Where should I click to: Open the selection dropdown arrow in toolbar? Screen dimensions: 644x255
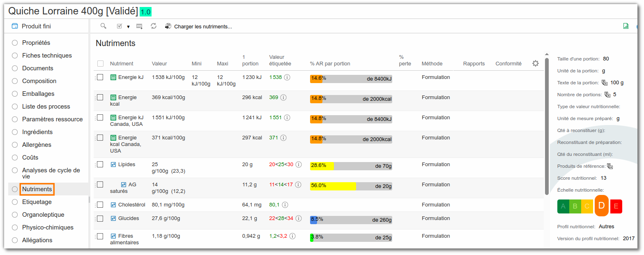128,27
